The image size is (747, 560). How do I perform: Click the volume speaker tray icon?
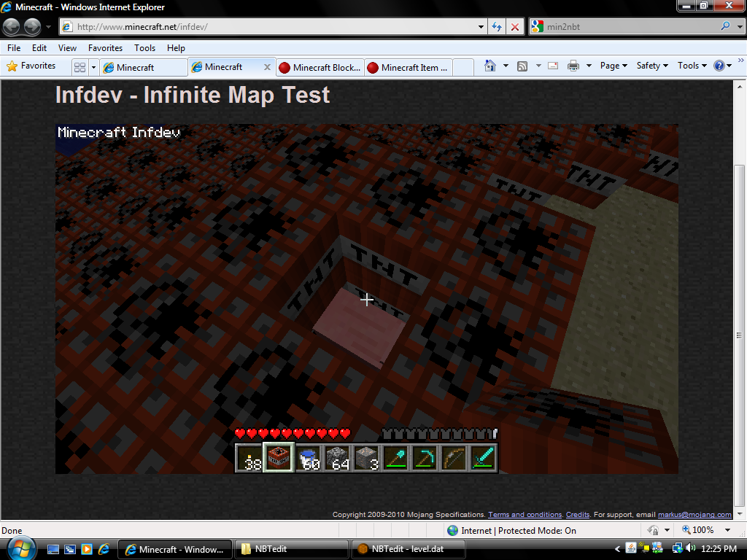pos(690,548)
